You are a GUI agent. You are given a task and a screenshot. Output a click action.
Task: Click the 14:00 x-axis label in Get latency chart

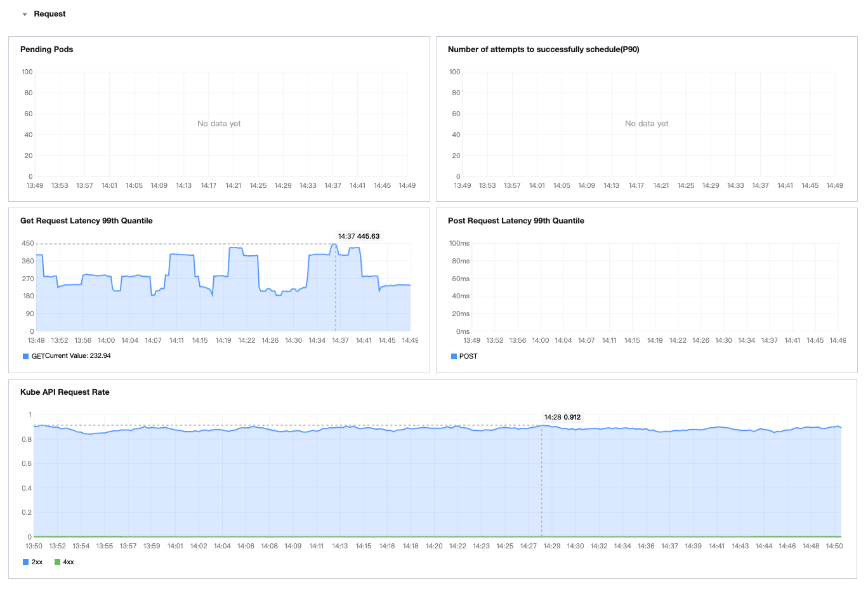click(107, 340)
